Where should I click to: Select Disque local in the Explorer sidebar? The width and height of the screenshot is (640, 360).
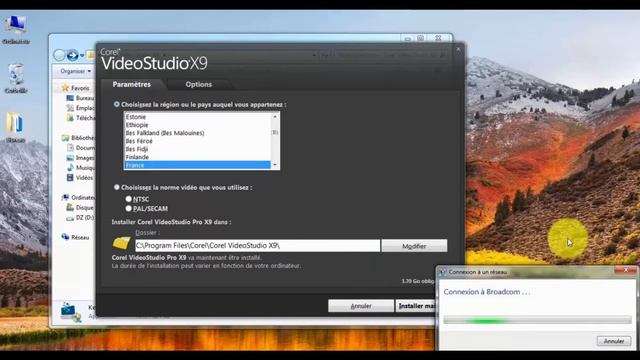[x=85, y=208]
